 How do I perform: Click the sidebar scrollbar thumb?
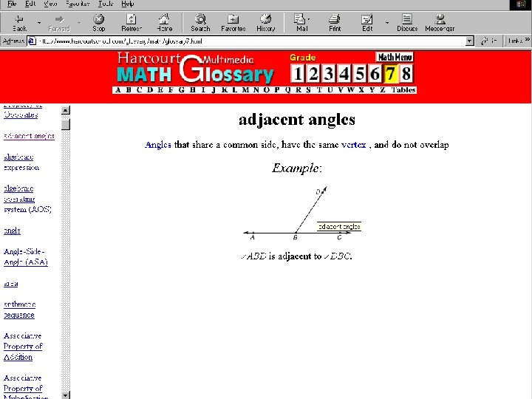point(66,124)
